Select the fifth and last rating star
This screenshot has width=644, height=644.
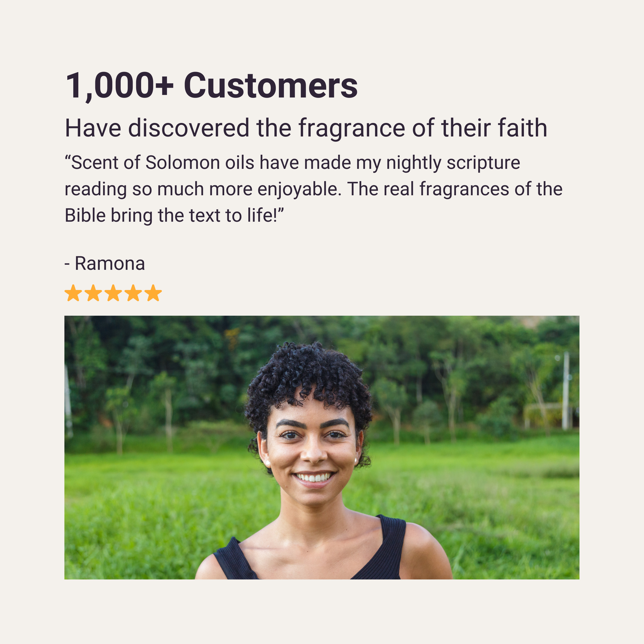153,294
